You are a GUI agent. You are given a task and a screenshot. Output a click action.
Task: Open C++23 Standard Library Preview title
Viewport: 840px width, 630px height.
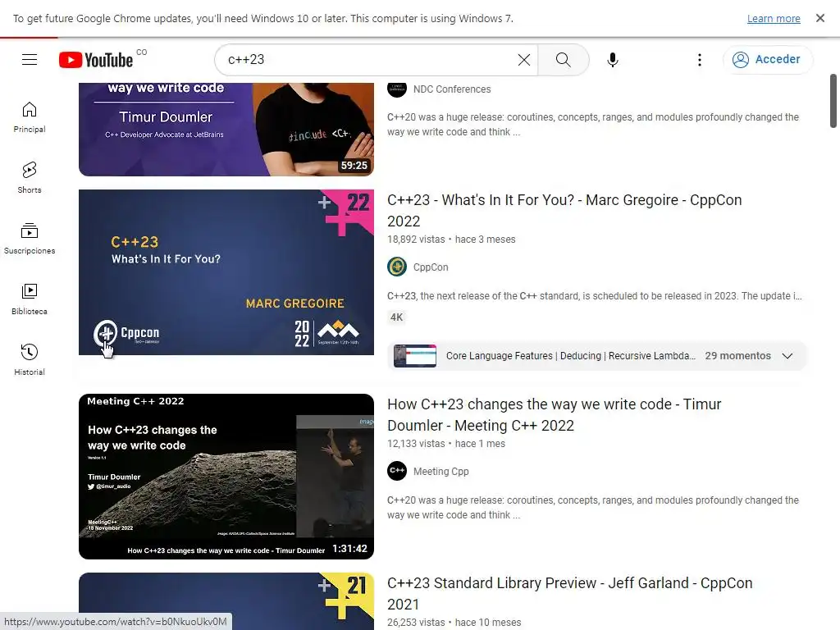569,594
